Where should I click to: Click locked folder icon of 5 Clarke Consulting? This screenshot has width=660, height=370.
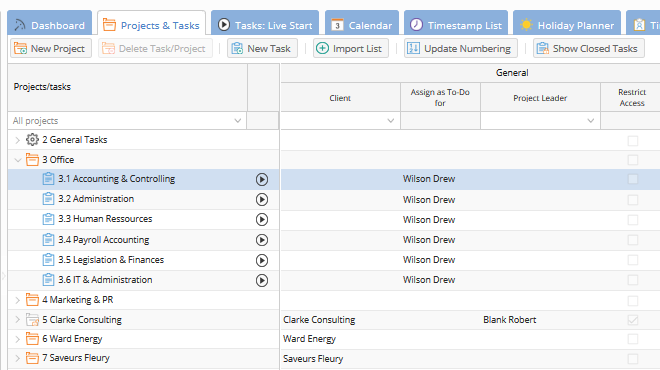[32, 319]
